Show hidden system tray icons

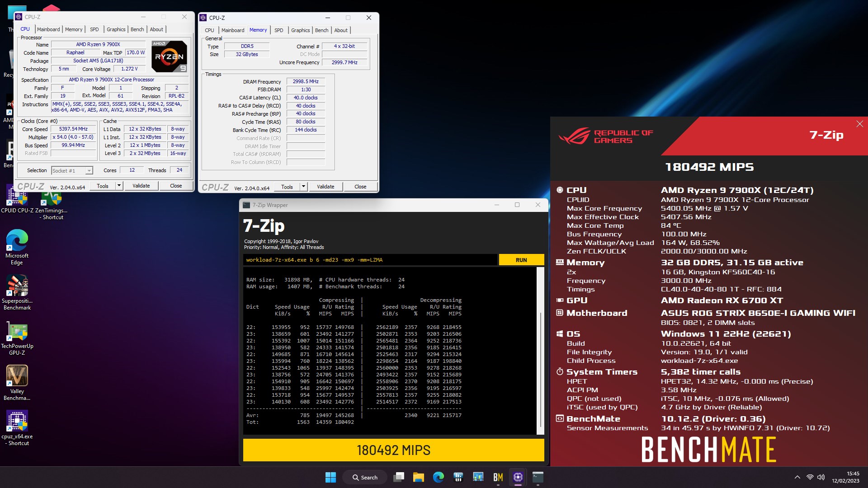pyautogui.click(x=797, y=477)
